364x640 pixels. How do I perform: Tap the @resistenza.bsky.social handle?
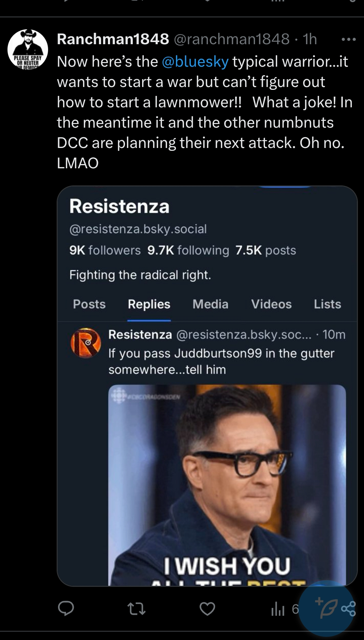(138, 229)
